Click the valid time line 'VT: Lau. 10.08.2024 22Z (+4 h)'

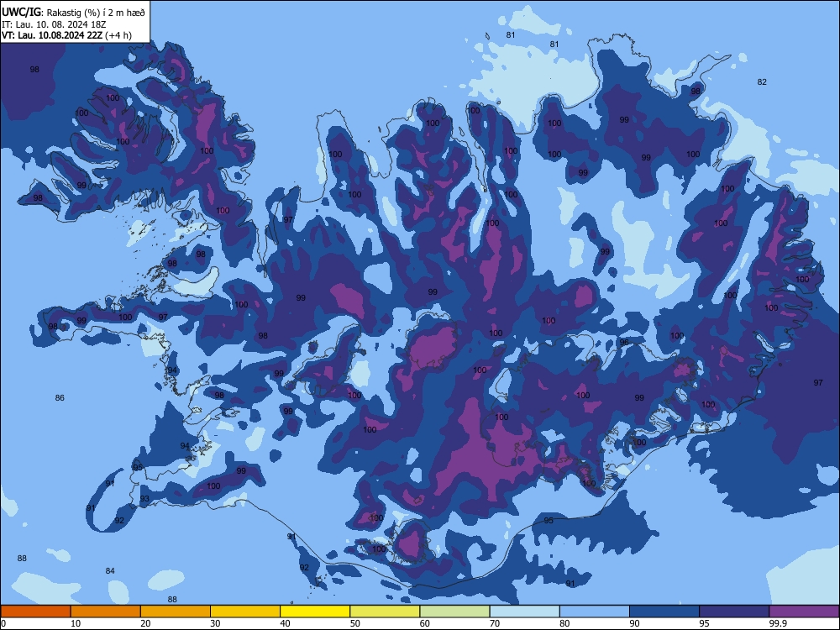(x=66, y=35)
